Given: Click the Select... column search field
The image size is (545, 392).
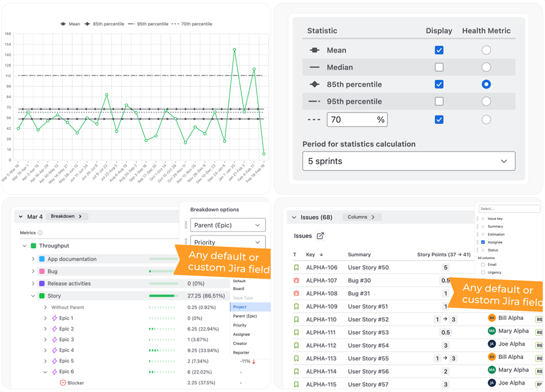Looking at the screenshot, I should [x=509, y=209].
